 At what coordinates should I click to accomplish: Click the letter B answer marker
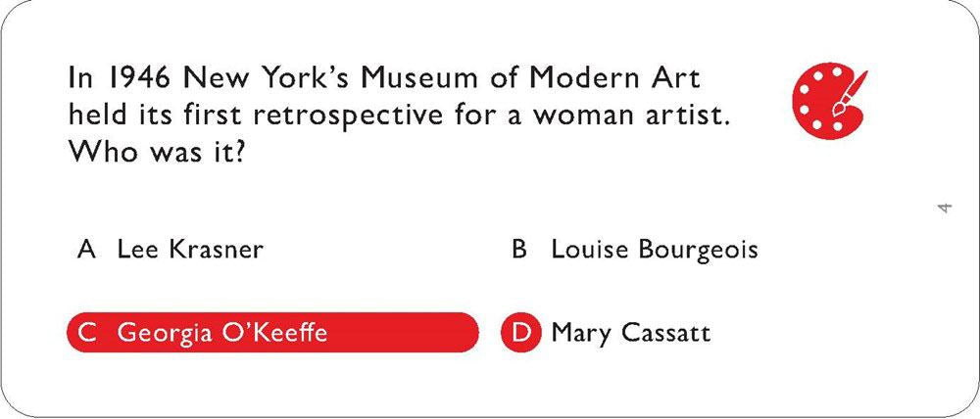coord(519,250)
